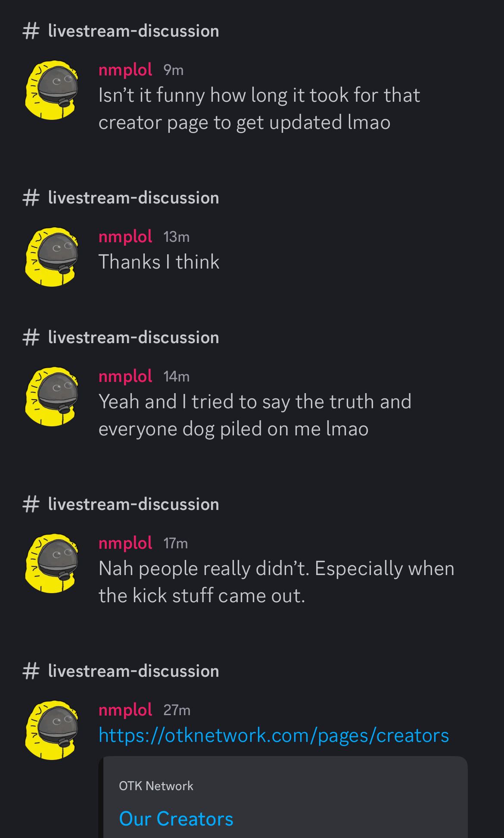Screen dimensions: 504x838
Task: Tap the hash icon above the 27m message
Action: pyautogui.click(x=31, y=671)
